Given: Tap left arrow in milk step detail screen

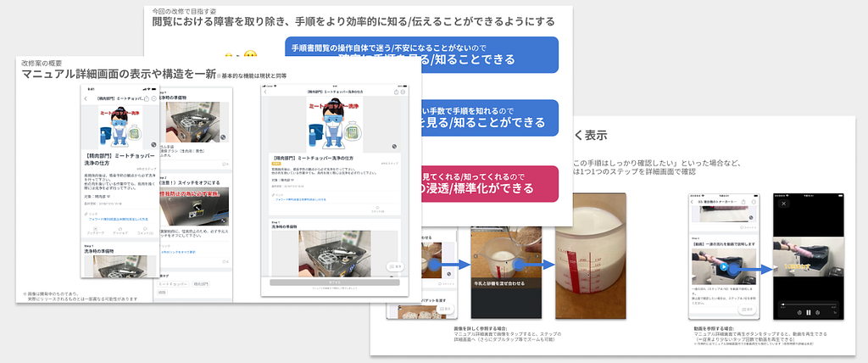Looking at the screenshot, I should 476,256.
